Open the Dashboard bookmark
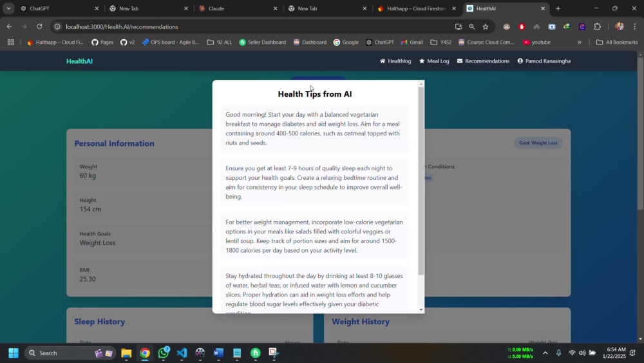Screen dimensions: 644x363 tap(310, 43)
